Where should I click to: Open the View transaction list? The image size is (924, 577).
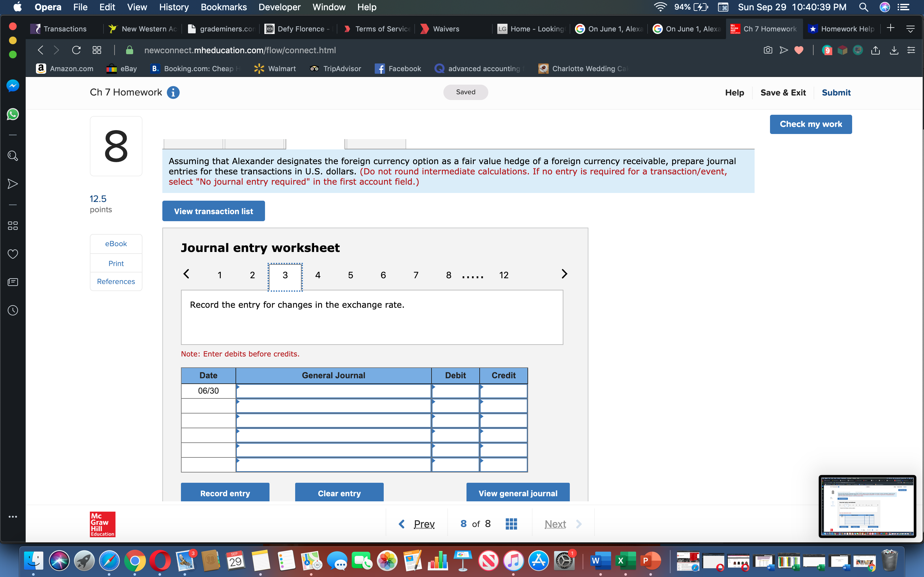tap(213, 211)
